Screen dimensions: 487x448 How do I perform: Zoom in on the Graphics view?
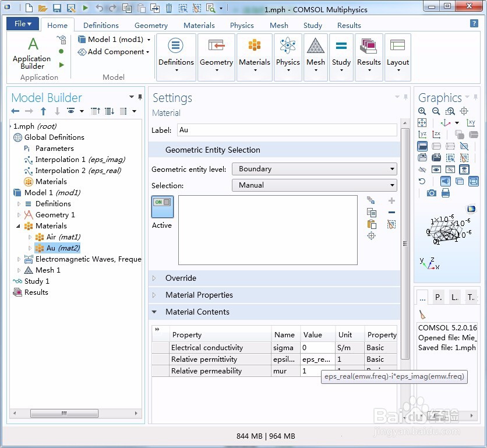click(422, 111)
